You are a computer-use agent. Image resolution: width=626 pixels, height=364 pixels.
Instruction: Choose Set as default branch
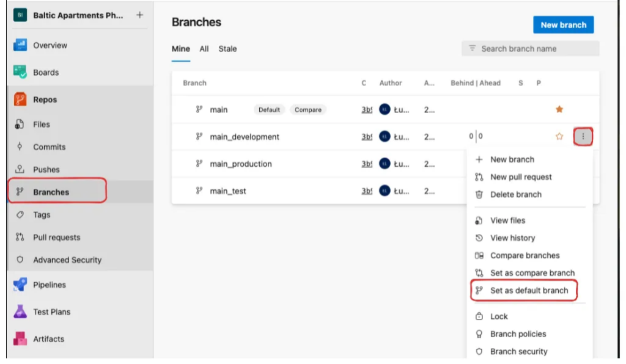[529, 291]
